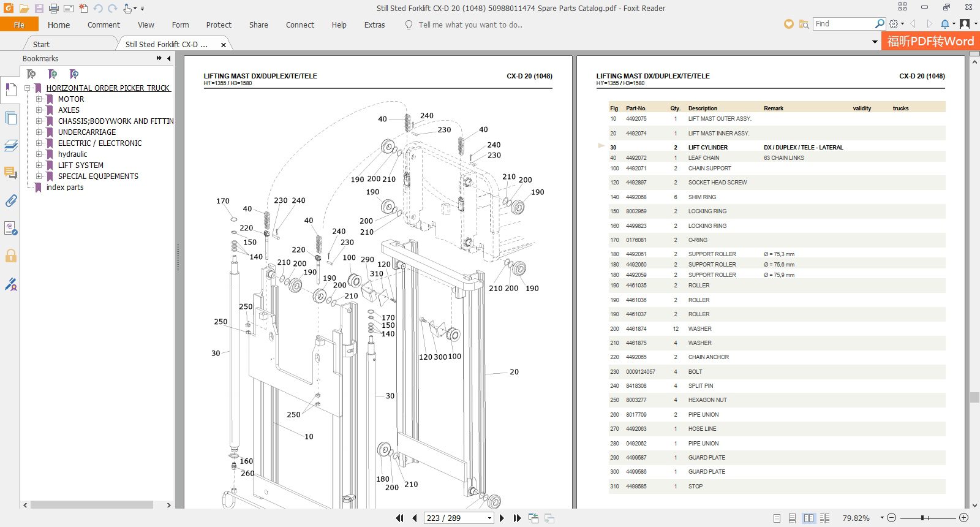Expand the MOTOR bookmark
Image resolution: width=980 pixels, height=527 pixels.
(x=39, y=99)
